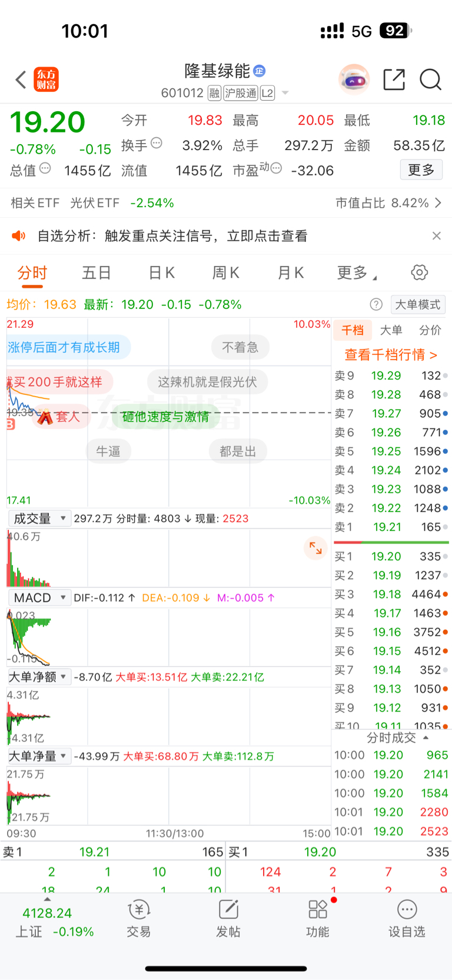Viewport: 452px width, 980px height.
Task: Tap info icon next to 总值
Action: (45, 168)
